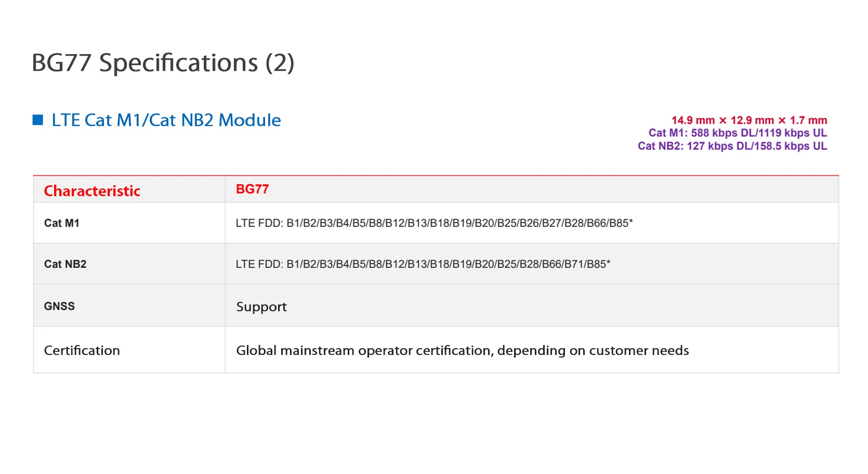Click the Cat NB2 row label
Screen dimensions: 868x474
coord(65,264)
